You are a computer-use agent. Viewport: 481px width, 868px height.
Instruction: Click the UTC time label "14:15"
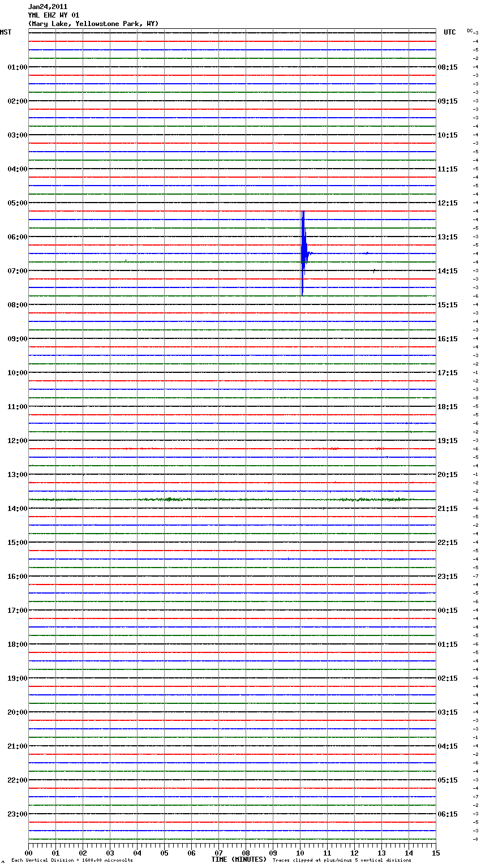coord(448,271)
